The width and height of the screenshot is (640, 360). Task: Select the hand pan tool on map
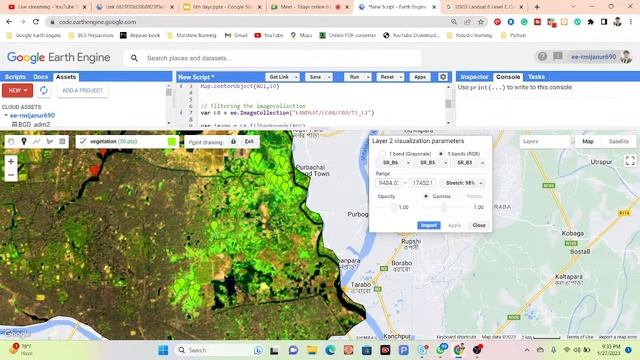pyautogui.click(x=11, y=141)
